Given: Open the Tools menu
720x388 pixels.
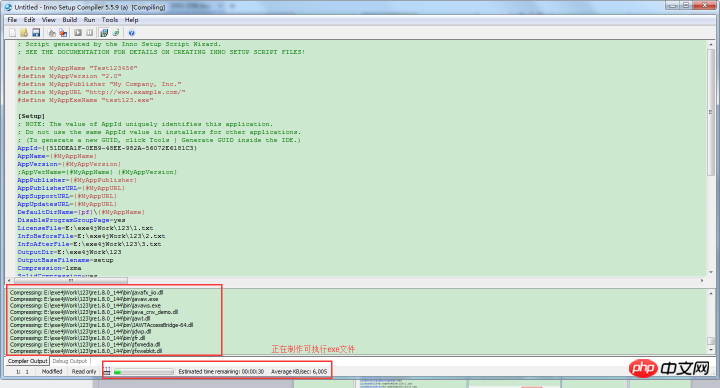Looking at the screenshot, I should pos(110,20).
